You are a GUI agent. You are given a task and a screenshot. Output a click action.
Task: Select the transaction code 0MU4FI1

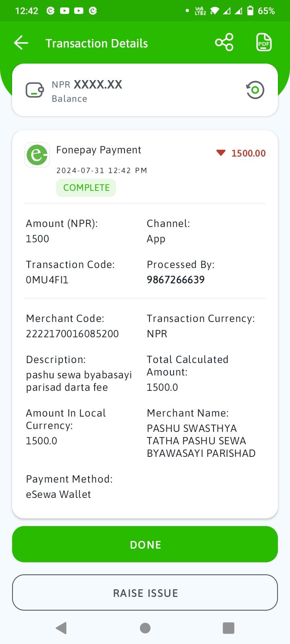click(47, 280)
